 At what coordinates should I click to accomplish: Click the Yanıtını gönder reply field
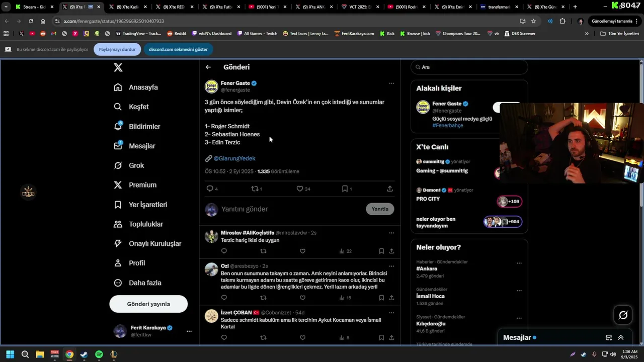(292, 209)
